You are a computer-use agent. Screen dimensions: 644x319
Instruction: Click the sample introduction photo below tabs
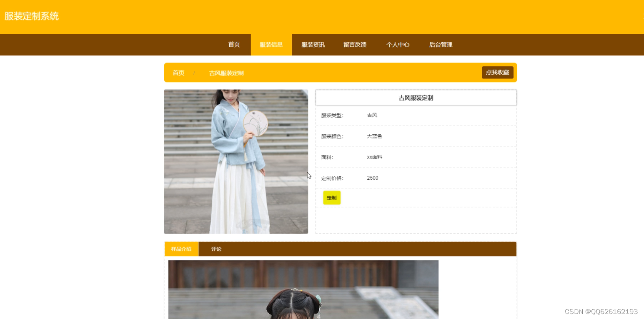coord(303,289)
